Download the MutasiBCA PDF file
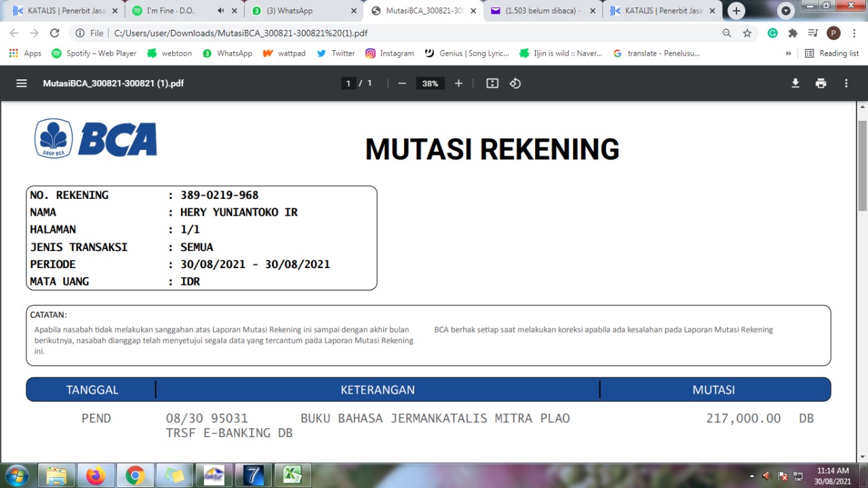The image size is (868, 488). [795, 83]
